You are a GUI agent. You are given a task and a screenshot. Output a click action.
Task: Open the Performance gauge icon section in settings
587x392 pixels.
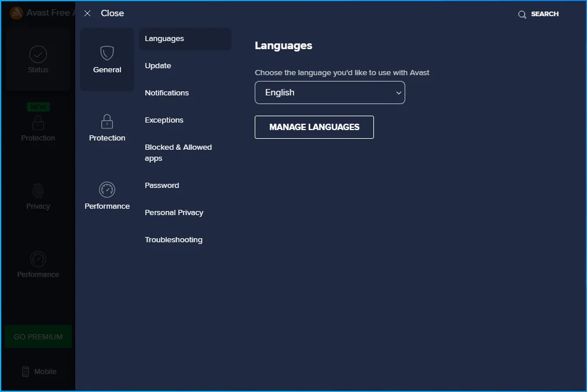click(107, 190)
